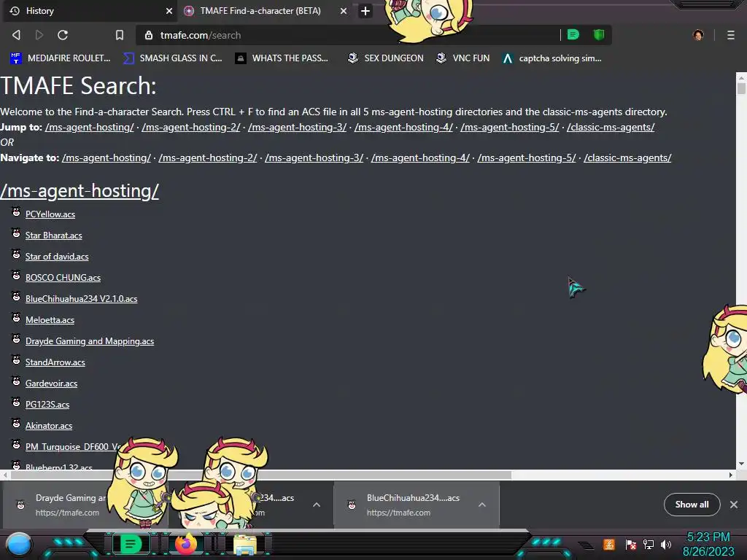Open the /ms-agent-hosting/ heading link
747x560 pixels.
point(80,191)
